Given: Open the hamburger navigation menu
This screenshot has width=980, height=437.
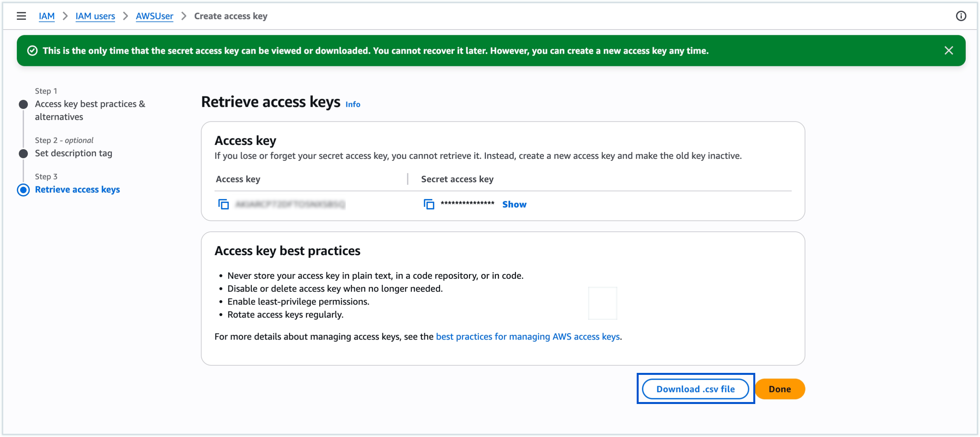Looking at the screenshot, I should 21,16.
